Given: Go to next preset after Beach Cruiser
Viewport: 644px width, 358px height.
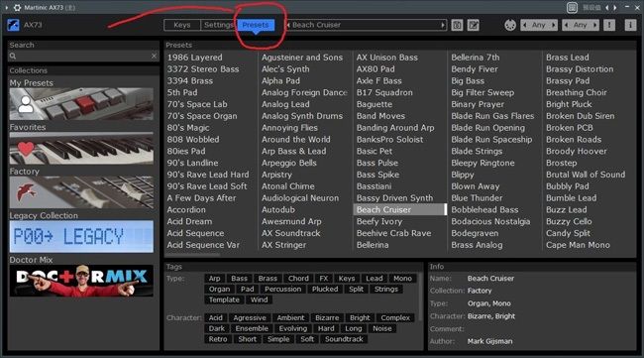Looking at the screenshot, I should (x=443, y=25).
